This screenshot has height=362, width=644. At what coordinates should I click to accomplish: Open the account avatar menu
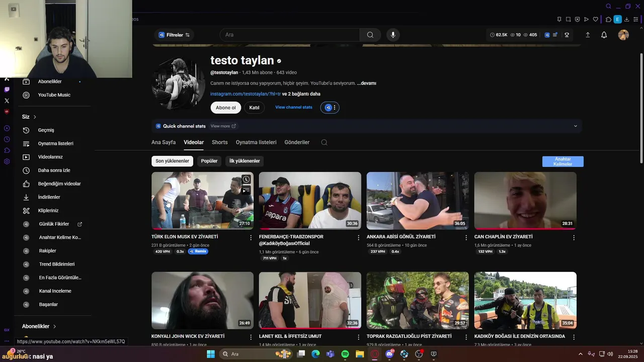(x=623, y=35)
